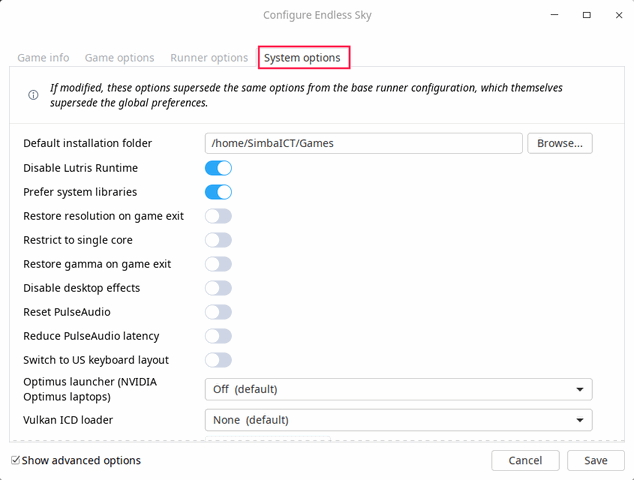This screenshot has height=480, width=634.
Task: Click Browse for installation folder
Action: (559, 143)
